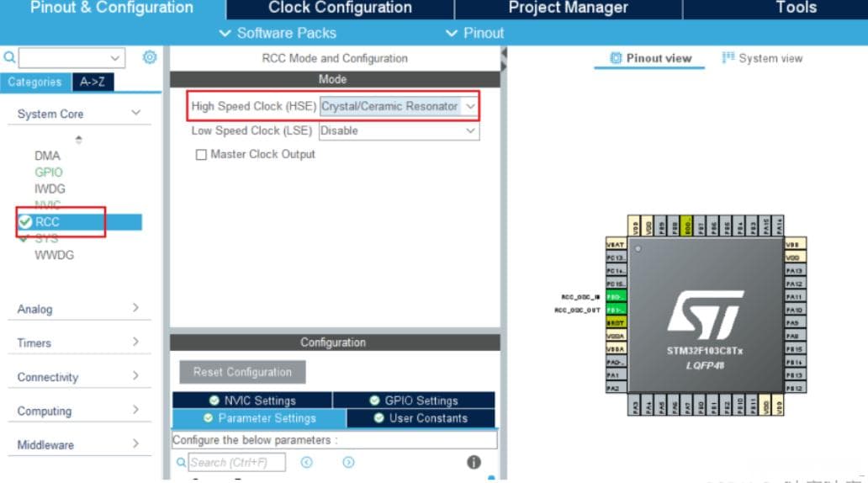The image size is (868, 483).
Task: Open the Pinout dropdown menu
Action: (475, 33)
